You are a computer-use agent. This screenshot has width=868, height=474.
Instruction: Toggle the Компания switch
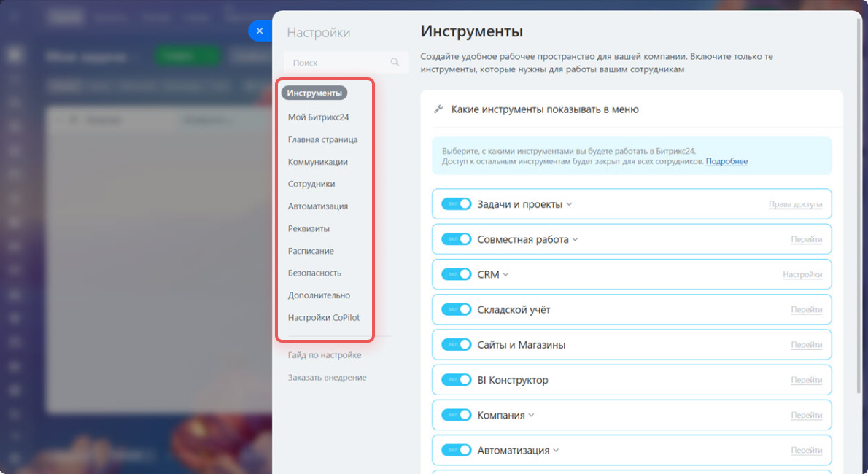pos(456,415)
